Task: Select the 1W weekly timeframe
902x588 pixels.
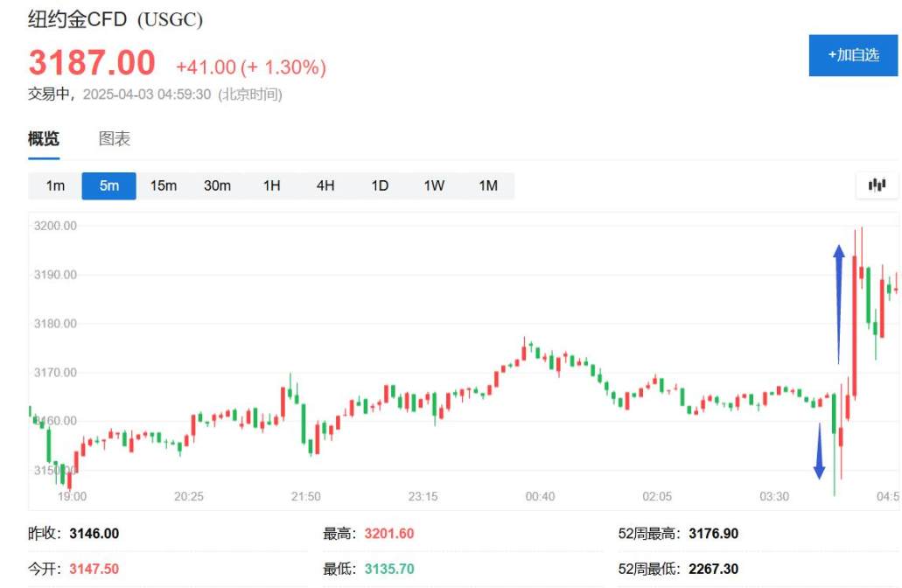Action: pos(434,185)
